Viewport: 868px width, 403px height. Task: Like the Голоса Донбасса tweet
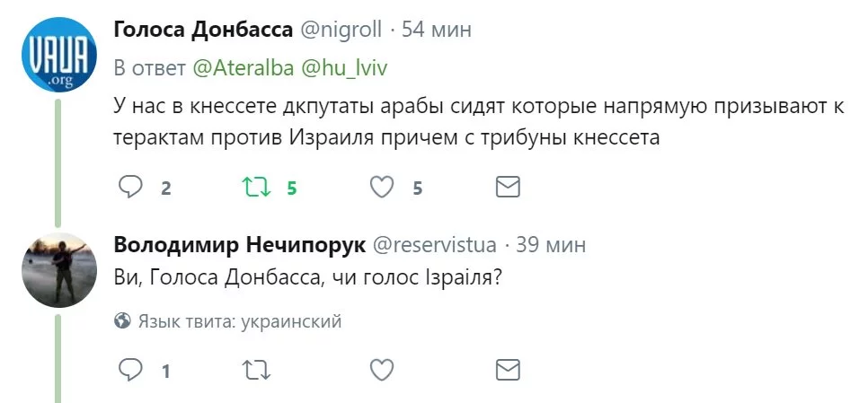383,187
